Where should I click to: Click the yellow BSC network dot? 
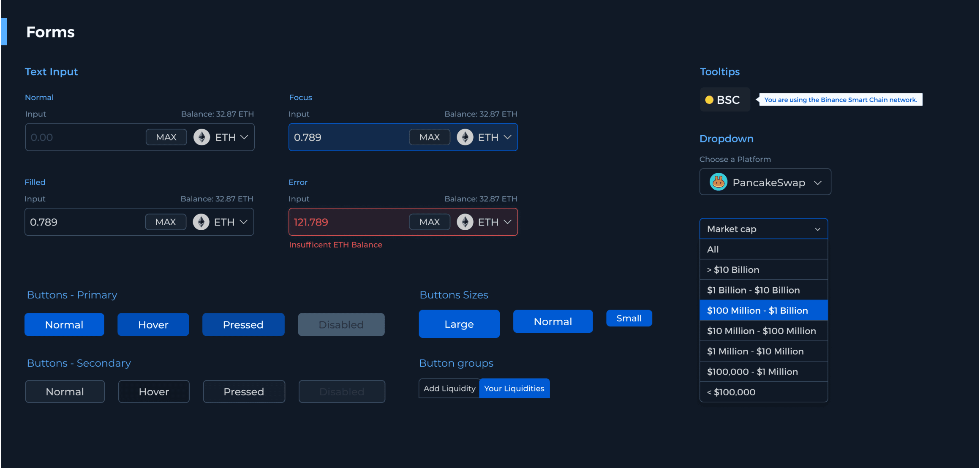click(709, 99)
